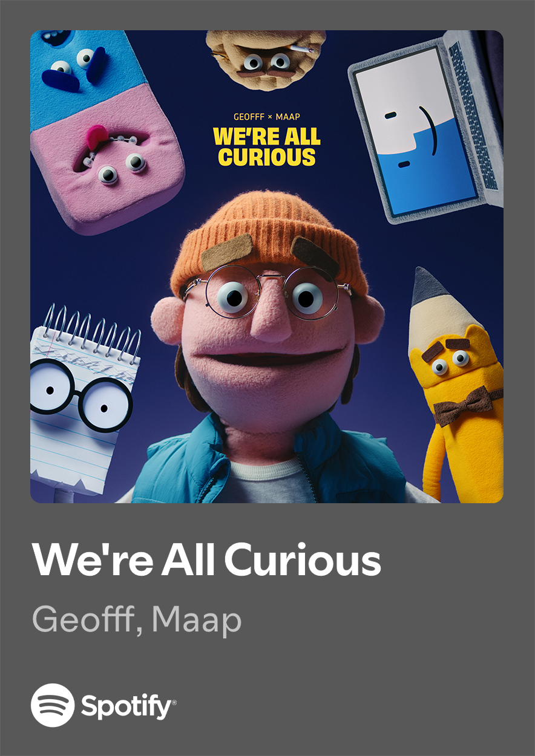Click the puppet's round wire glasses
This screenshot has width=535, height=756.
[x=267, y=292]
